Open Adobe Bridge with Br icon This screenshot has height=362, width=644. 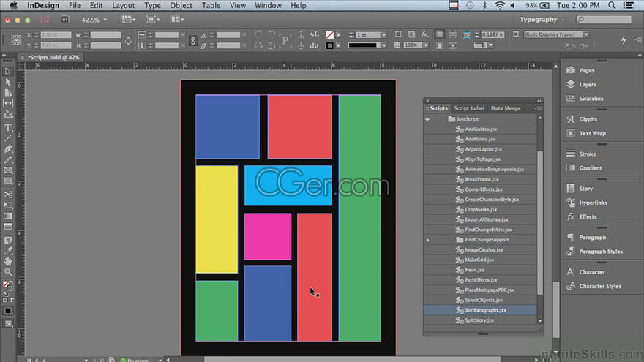coord(64,19)
